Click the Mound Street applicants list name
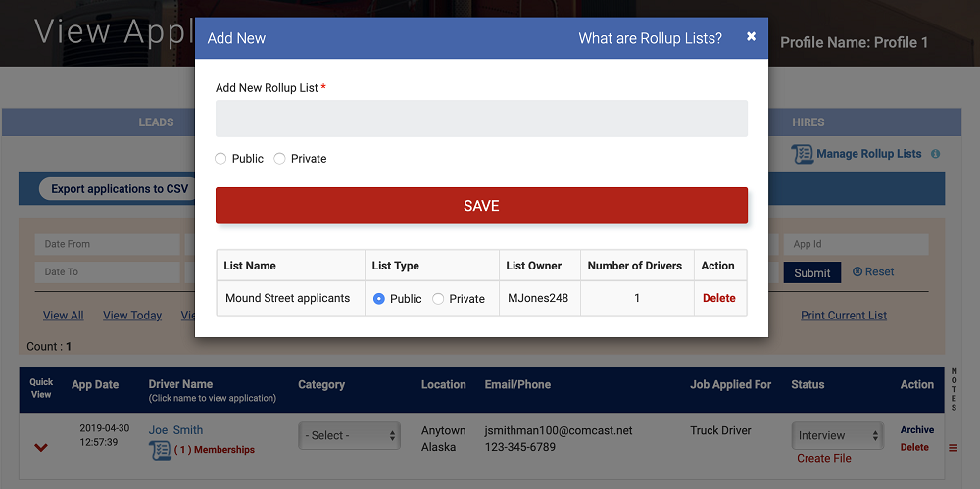 287,298
